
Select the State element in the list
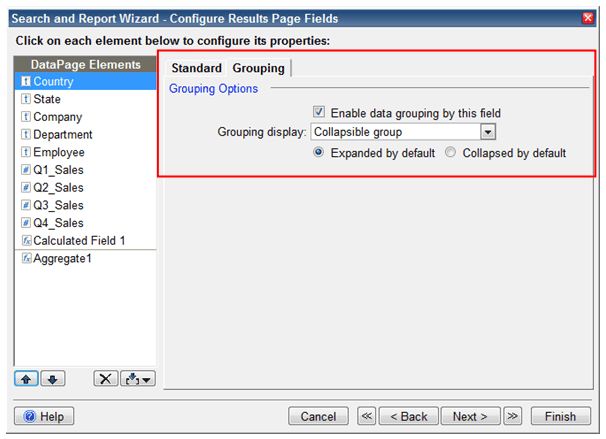point(85,99)
